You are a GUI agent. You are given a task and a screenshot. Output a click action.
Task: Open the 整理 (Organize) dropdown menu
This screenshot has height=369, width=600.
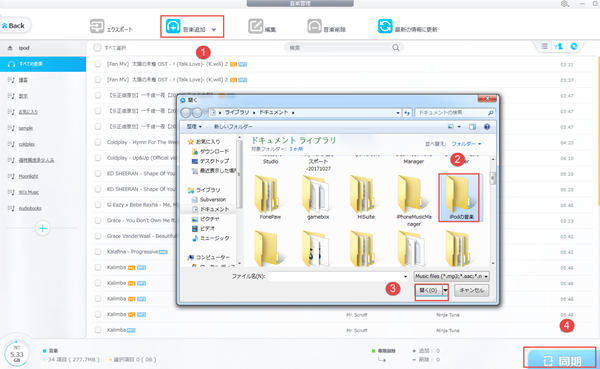tap(194, 127)
